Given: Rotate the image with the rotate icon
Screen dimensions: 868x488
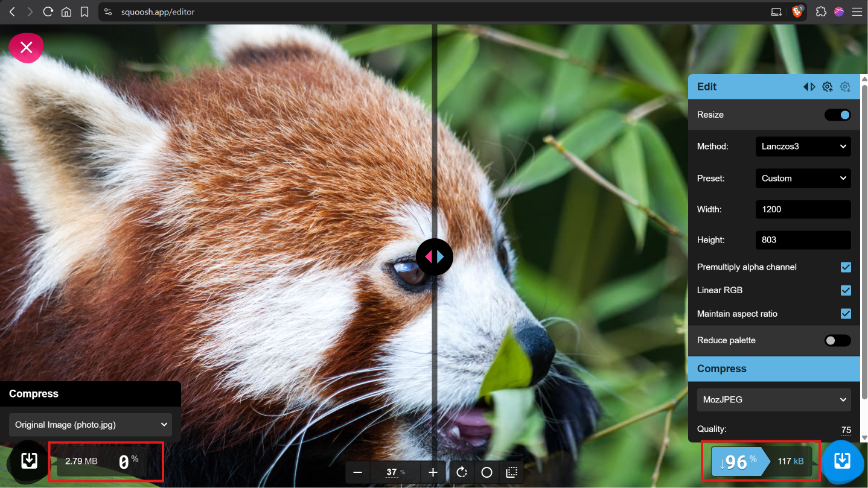Looking at the screenshot, I should coord(462,472).
